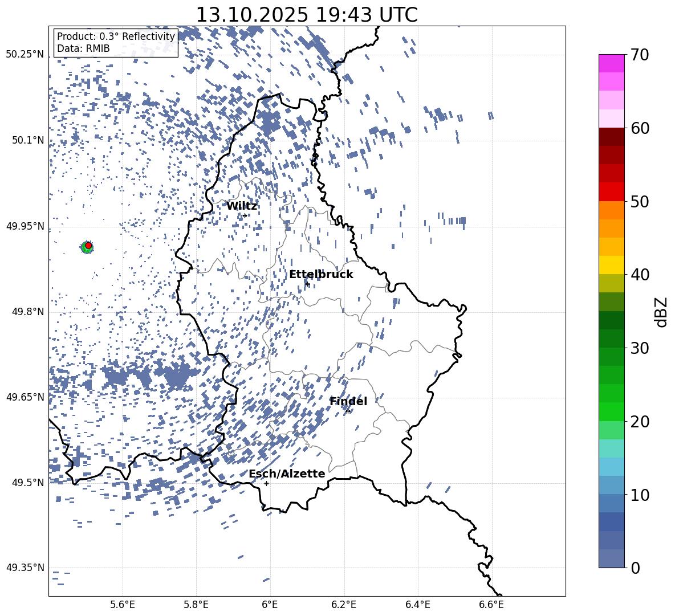Click the magenta swatch at top of colorbar

coord(612,63)
